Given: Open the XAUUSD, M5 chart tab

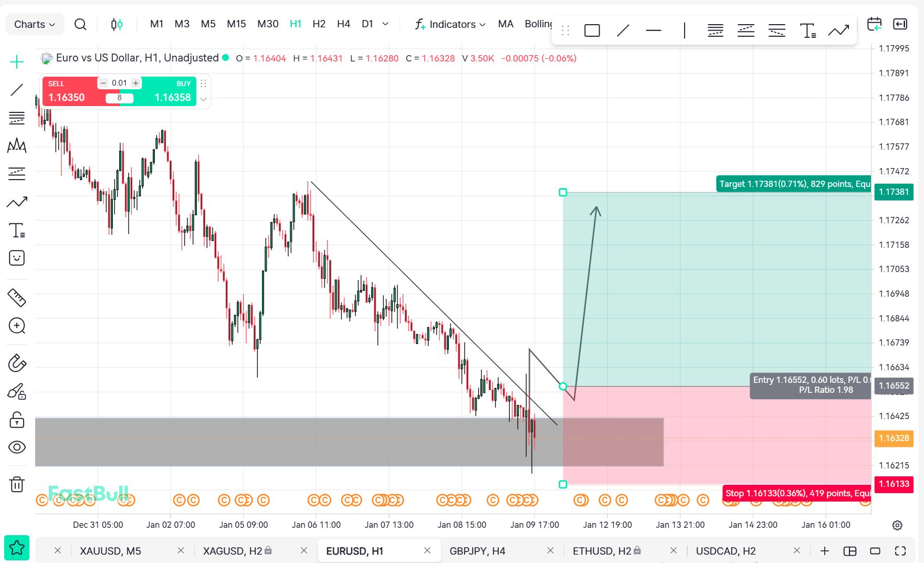Looking at the screenshot, I should [x=110, y=551].
